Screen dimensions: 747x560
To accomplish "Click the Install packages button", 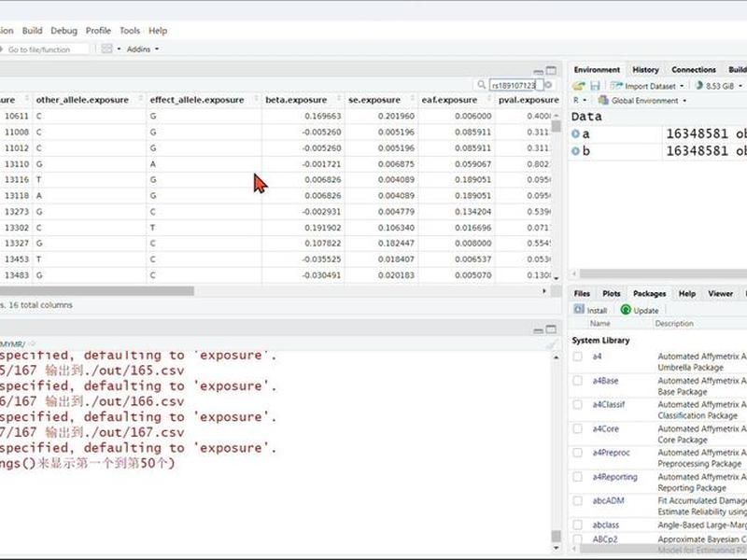I will (590, 310).
